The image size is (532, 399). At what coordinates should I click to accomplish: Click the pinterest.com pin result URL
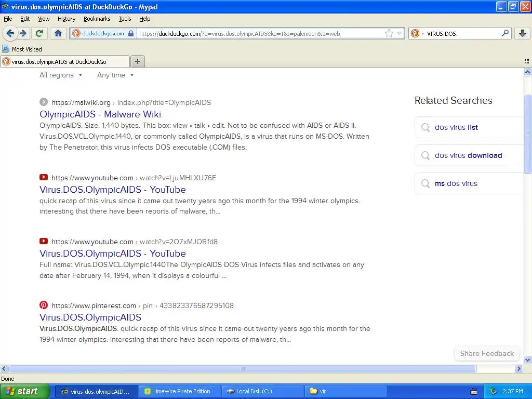point(142,305)
